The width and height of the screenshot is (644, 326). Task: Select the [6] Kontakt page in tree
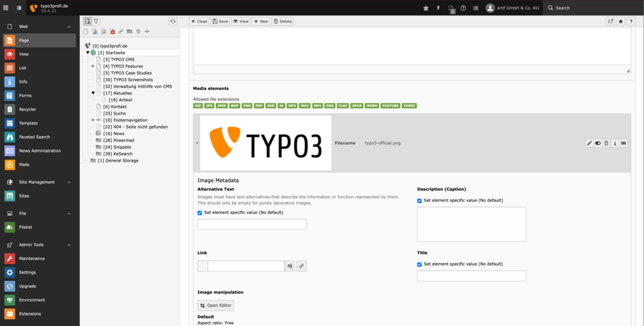115,106
